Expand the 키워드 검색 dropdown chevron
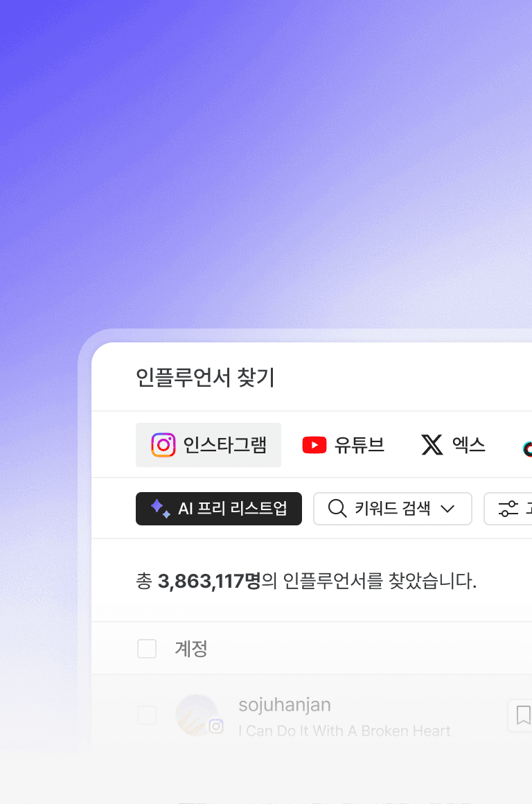 click(x=447, y=509)
